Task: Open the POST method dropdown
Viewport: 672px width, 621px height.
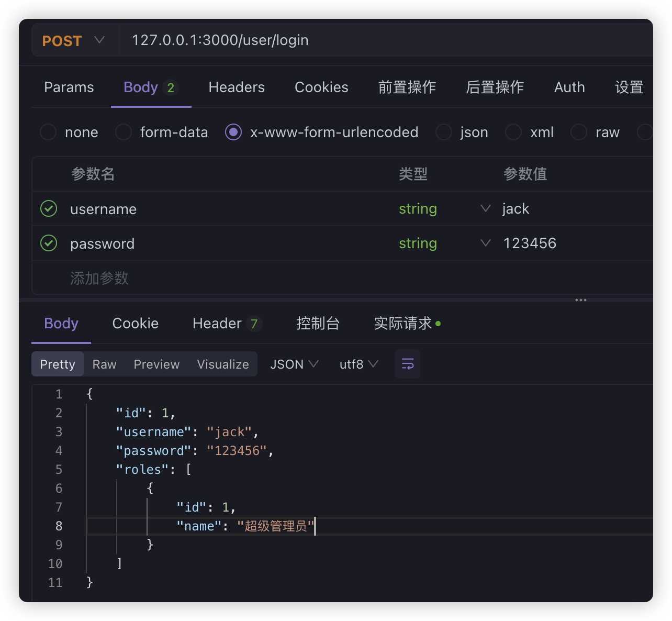Action: point(73,40)
